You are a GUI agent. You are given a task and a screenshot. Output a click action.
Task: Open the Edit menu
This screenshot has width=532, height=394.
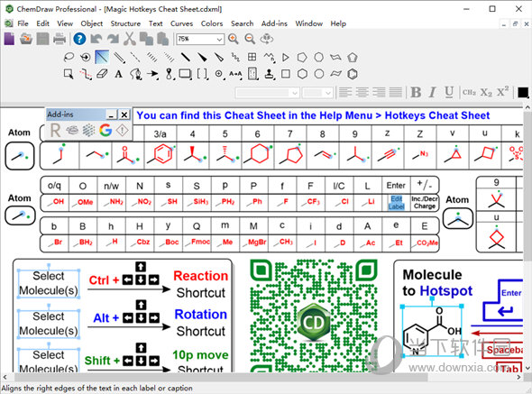(x=42, y=23)
